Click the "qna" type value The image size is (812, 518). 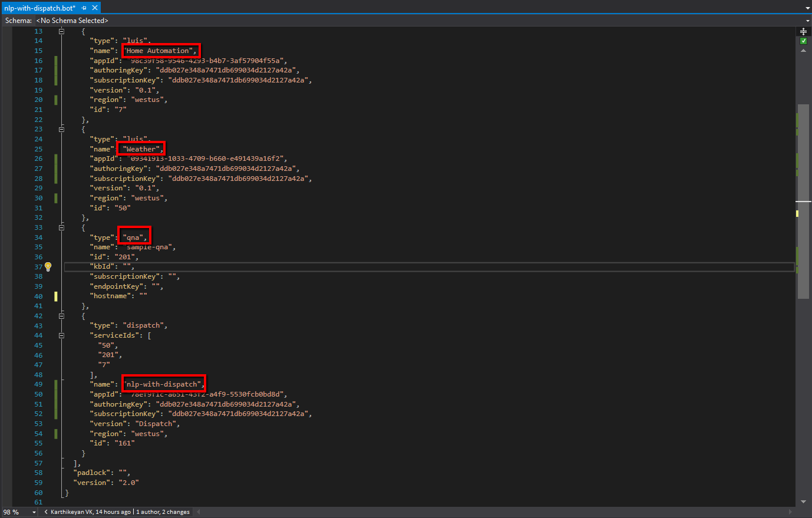coord(133,237)
